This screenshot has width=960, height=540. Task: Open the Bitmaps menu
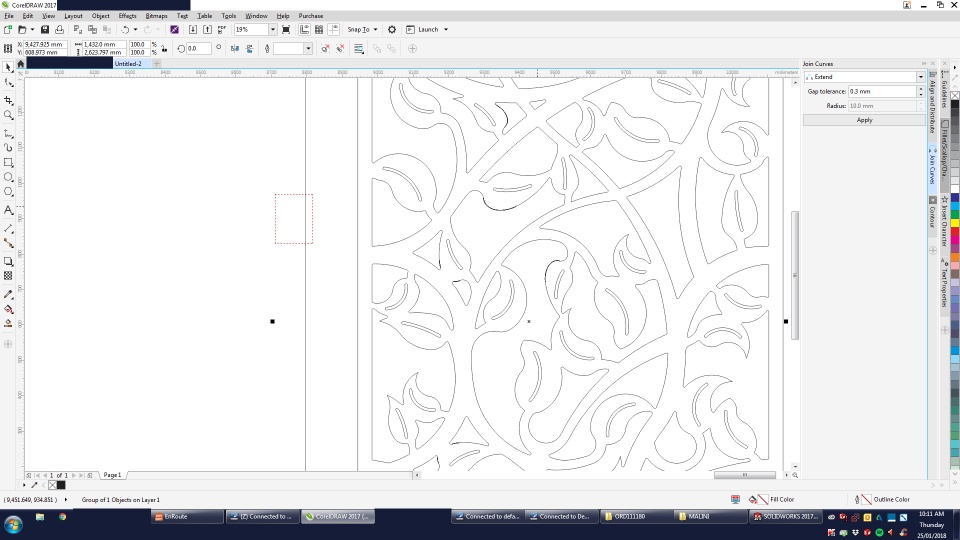pos(157,16)
